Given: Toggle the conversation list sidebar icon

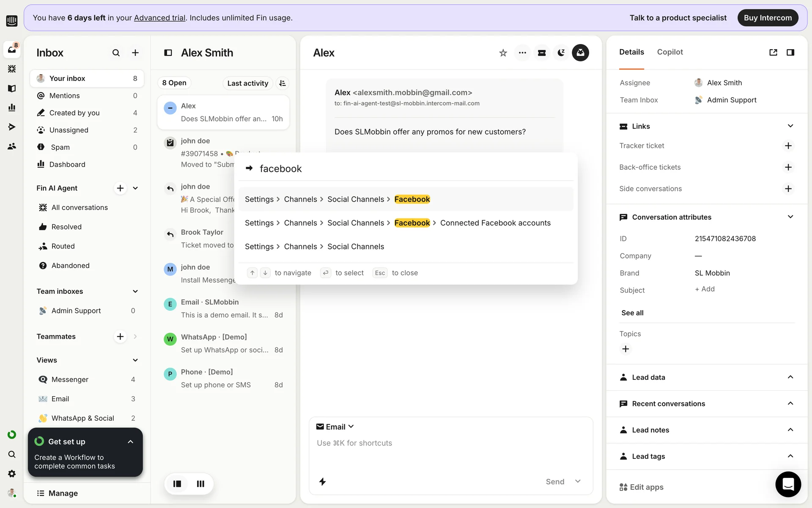Looking at the screenshot, I should (168, 53).
